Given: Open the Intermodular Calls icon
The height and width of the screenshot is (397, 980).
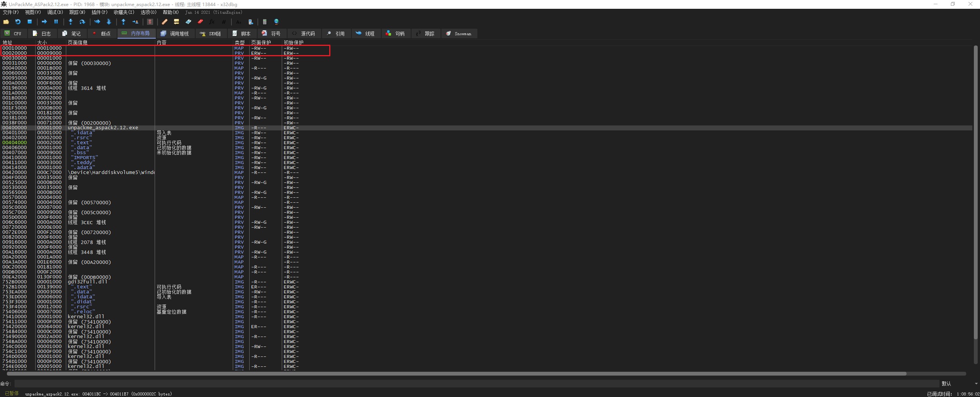Looking at the screenshot, I should pos(250,22).
